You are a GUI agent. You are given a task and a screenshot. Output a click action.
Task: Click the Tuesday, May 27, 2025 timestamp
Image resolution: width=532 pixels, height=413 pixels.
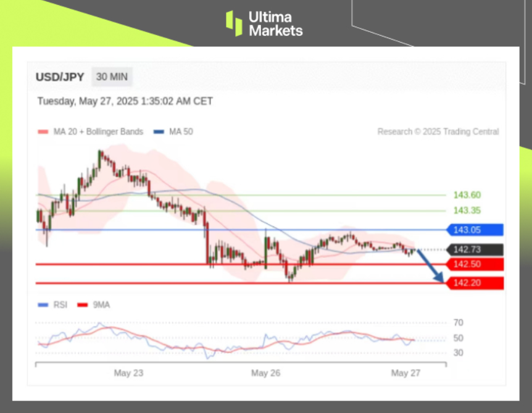pos(125,101)
